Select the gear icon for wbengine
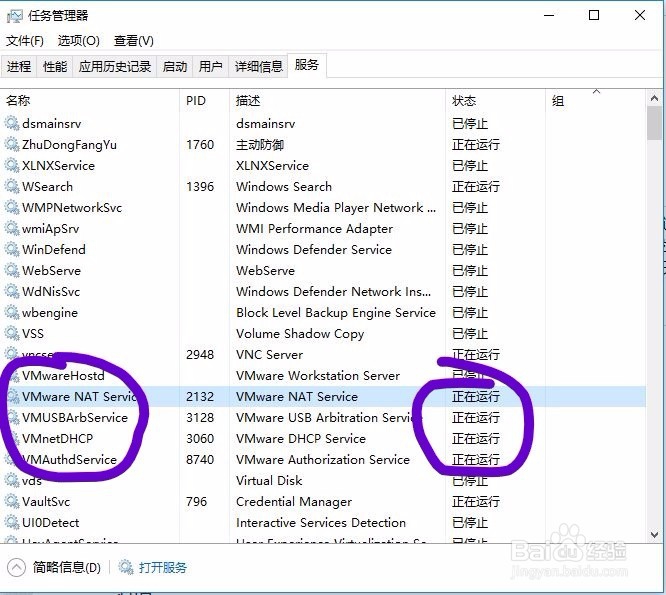Viewport: 666px width, 595px height. click(12, 313)
